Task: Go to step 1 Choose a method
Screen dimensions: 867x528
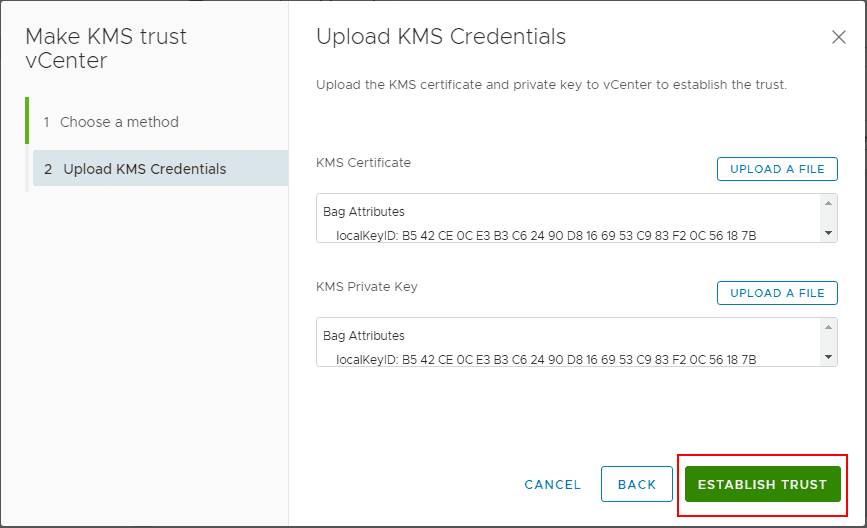Action: pos(119,122)
